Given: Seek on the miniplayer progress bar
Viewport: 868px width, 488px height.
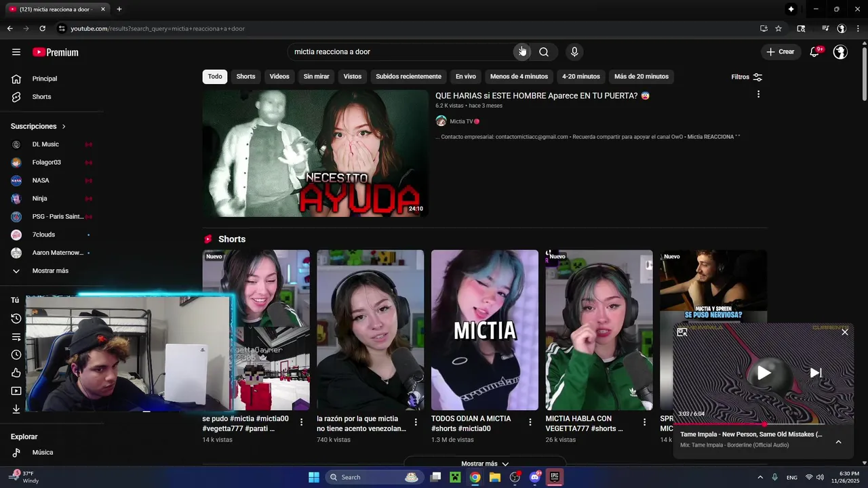Looking at the screenshot, I should [x=764, y=424].
